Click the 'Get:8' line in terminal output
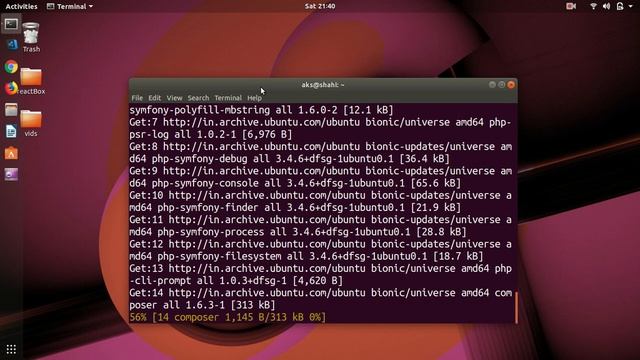640x360 pixels. pyautogui.click(x=320, y=147)
